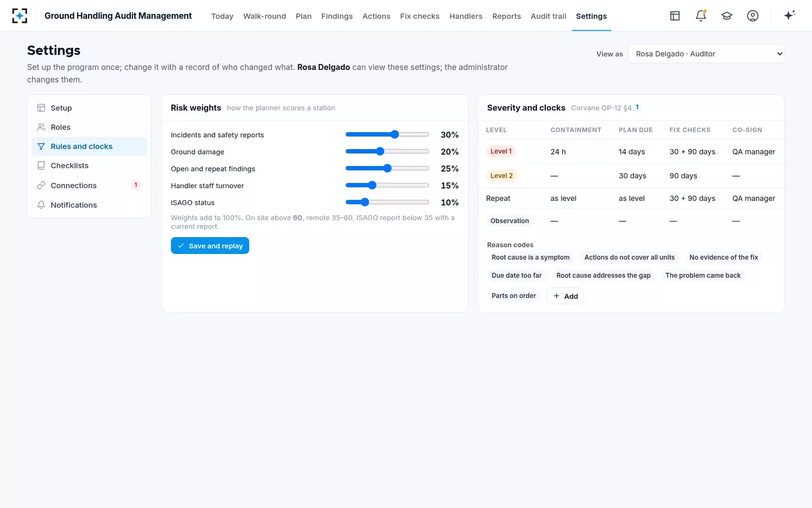Select No evidence of the fix code
812x508 pixels.
723,257
